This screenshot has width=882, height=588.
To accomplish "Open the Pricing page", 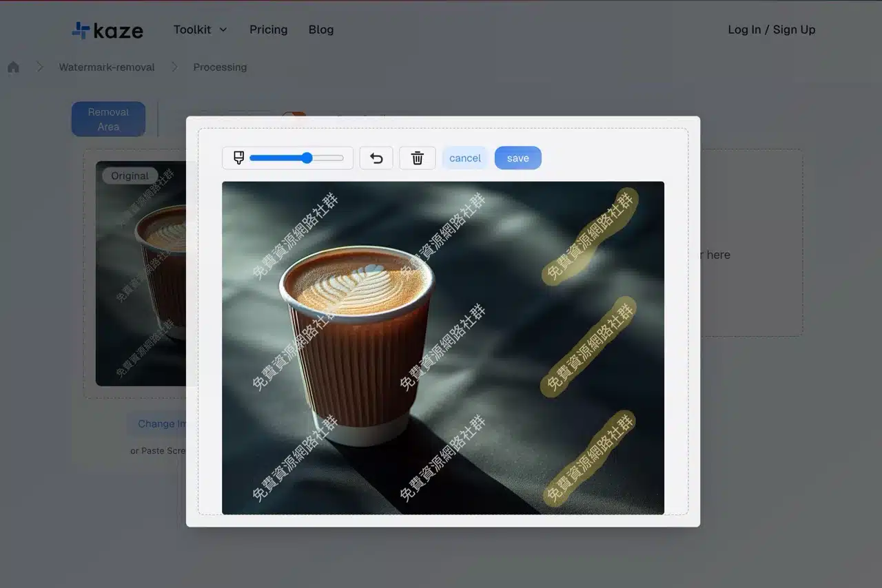I will click(268, 30).
